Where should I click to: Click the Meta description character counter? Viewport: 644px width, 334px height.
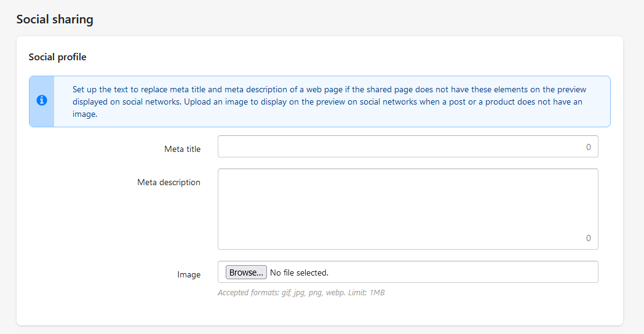(x=588, y=238)
